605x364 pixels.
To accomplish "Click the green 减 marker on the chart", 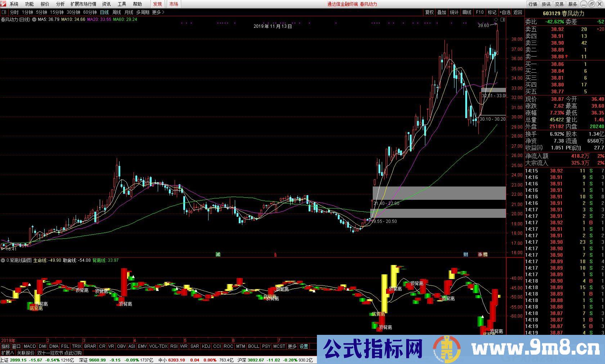I will [218, 254].
